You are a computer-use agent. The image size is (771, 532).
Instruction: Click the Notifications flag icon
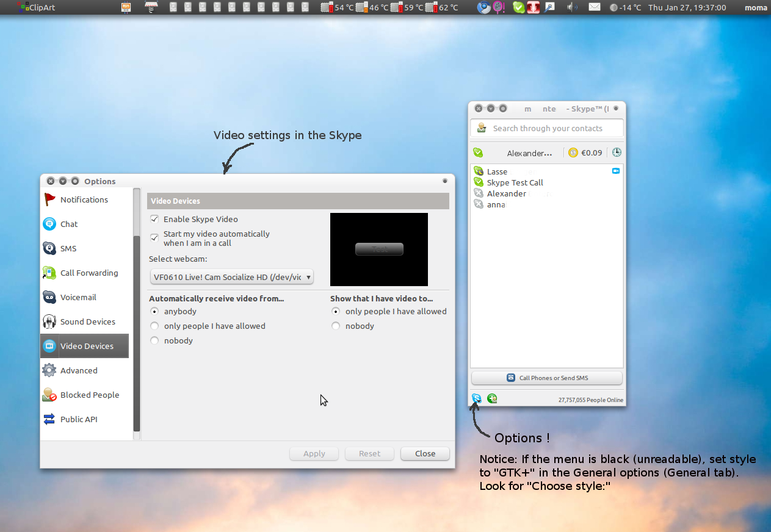(x=49, y=199)
